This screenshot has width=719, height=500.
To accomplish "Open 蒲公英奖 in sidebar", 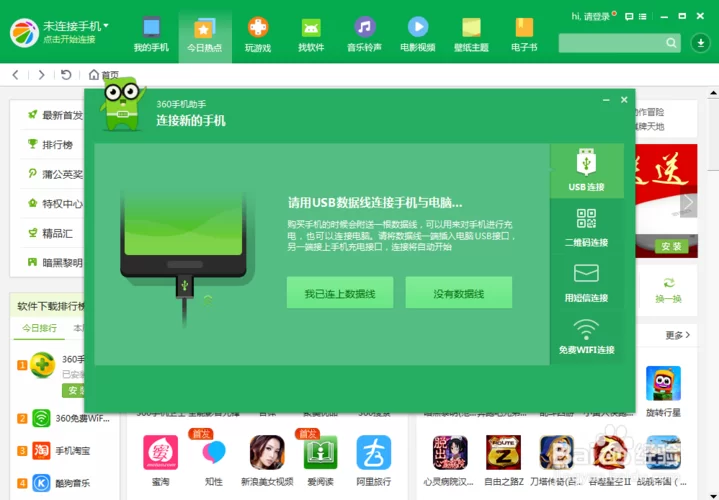I will point(55,174).
